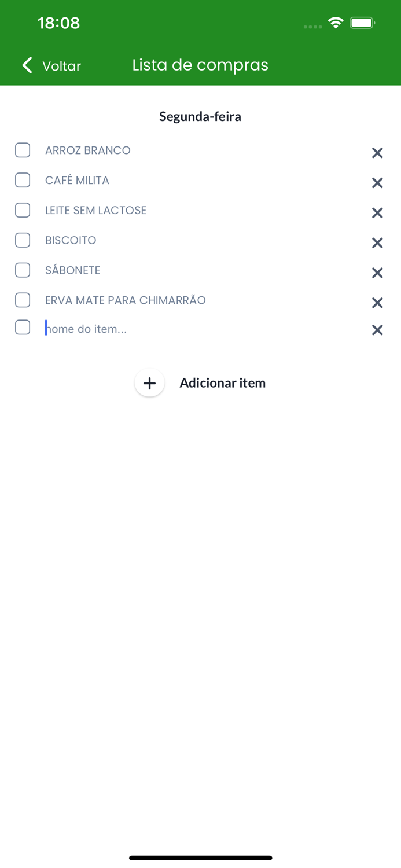Remove CAFÉ MILITA using its X icon

[377, 183]
